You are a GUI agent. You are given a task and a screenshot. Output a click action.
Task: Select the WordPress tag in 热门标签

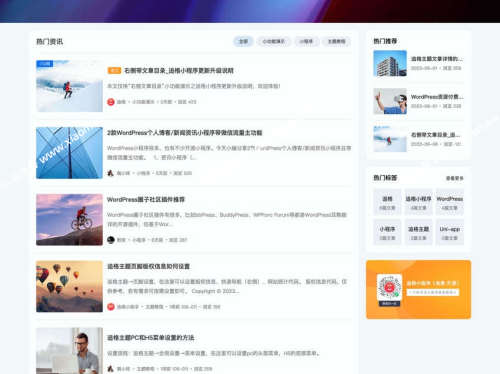point(450,202)
